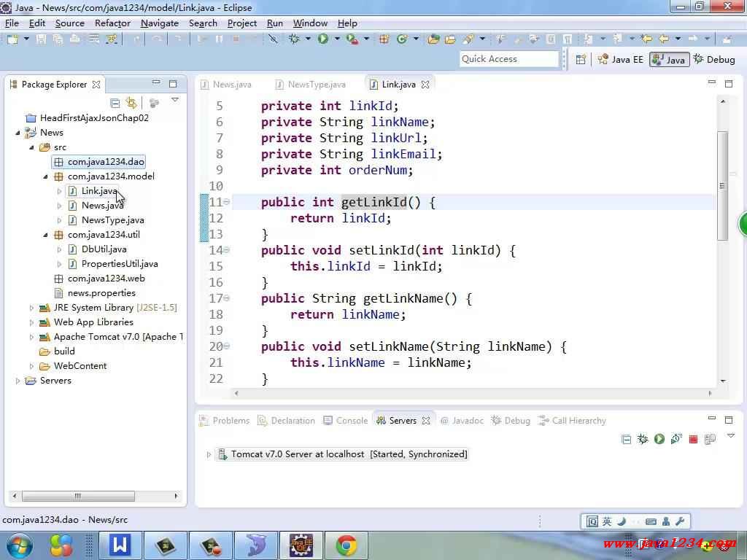Screen dimensions: 747x560
Task: Click the New wizard toolbar icon
Action: 12,39
